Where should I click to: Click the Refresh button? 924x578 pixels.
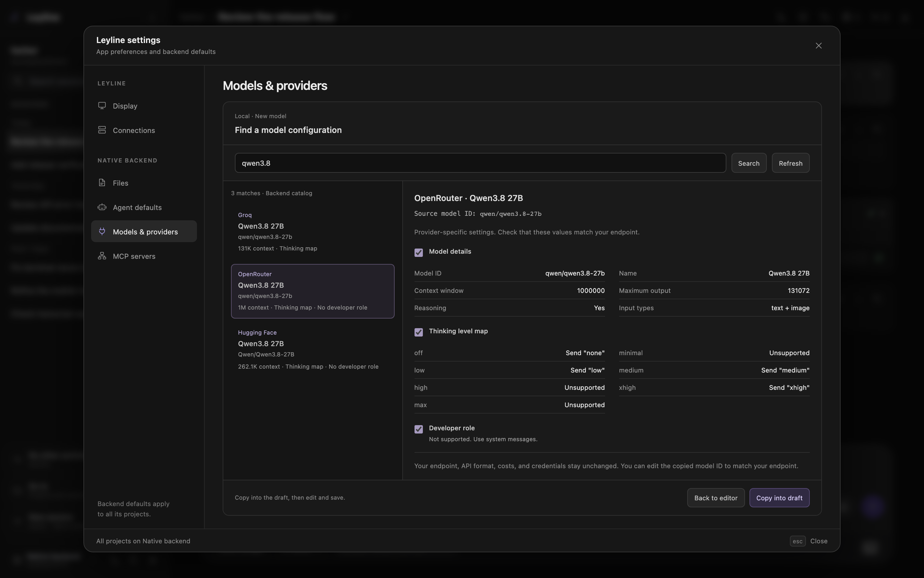[x=790, y=163]
